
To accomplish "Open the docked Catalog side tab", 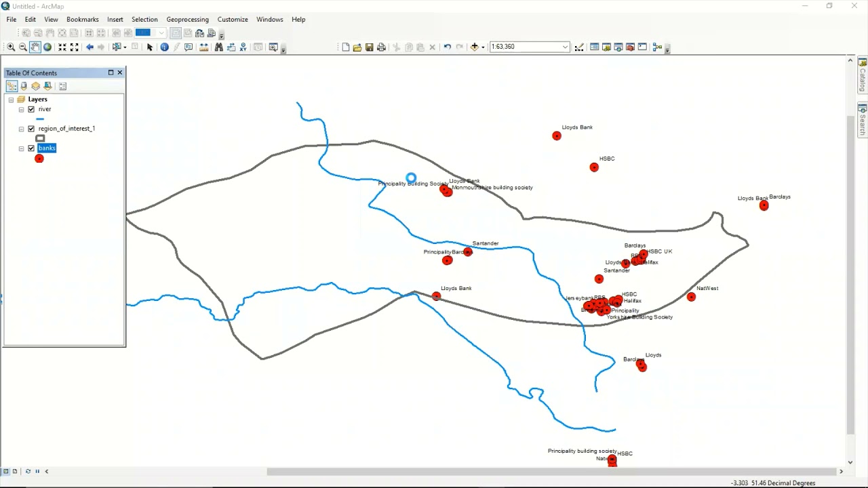I will click(x=863, y=76).
